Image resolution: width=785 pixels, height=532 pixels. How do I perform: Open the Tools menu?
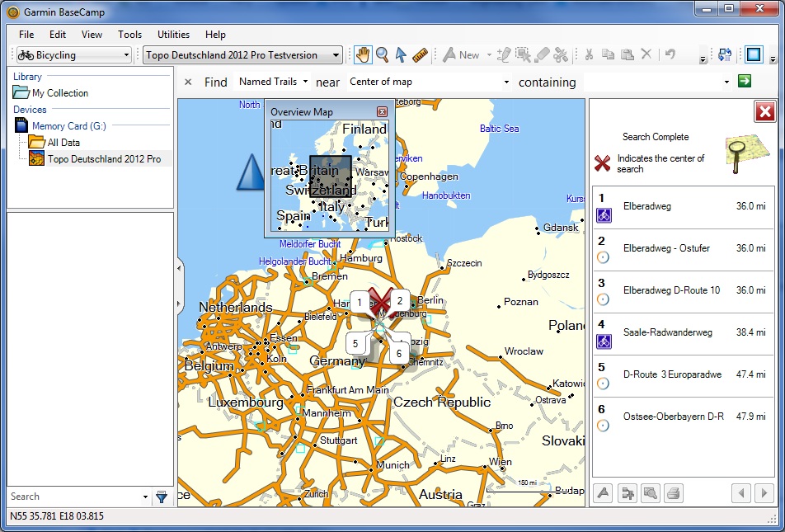[129, 34]
